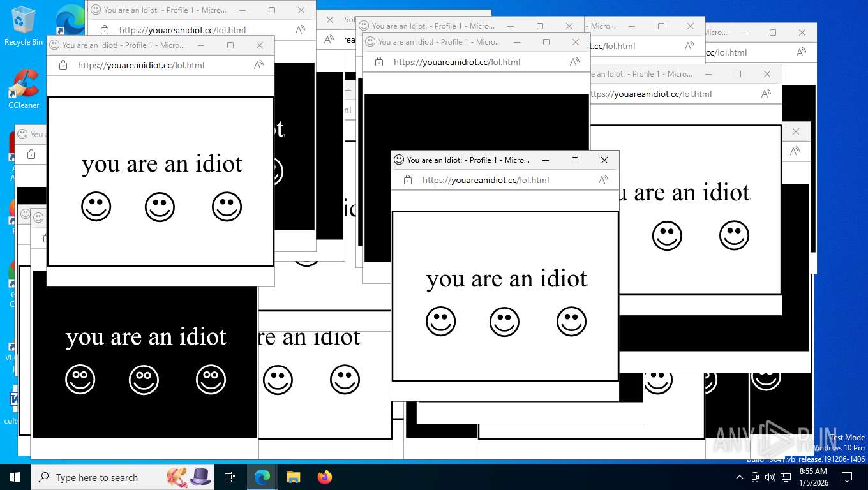Click the lock icon in the active Edge window

[x=407, y=180]
